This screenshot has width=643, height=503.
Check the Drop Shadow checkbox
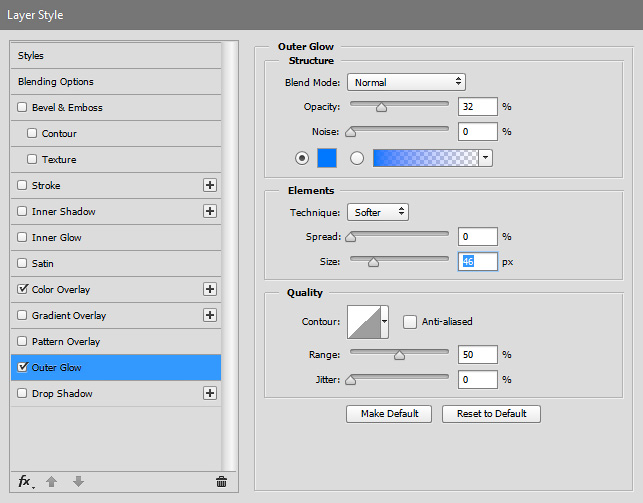coord(22,393)
